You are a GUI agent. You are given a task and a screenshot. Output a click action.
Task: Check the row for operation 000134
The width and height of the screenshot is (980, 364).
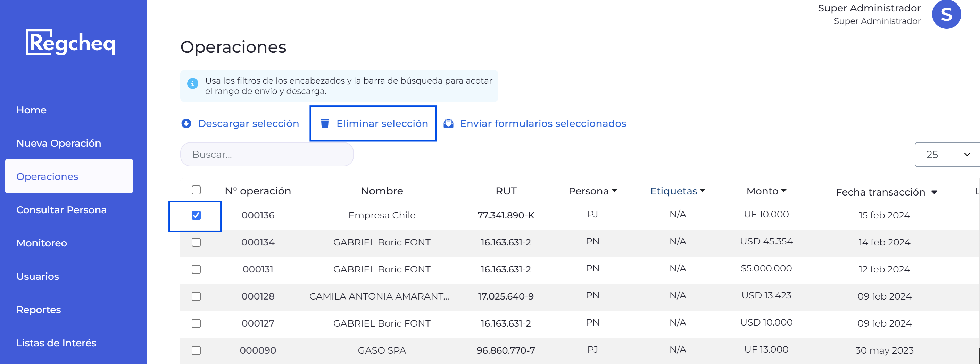(196, 242)
